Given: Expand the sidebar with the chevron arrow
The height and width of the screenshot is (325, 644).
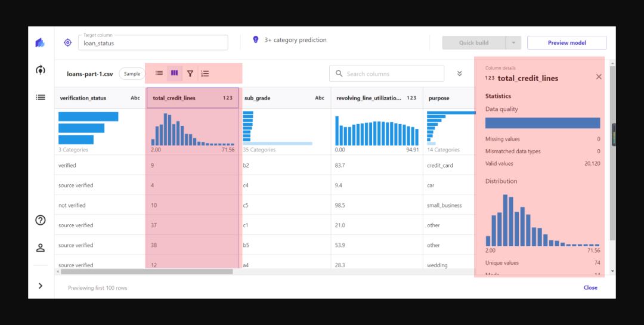Looking at the screenshot, I should point(41,286).
